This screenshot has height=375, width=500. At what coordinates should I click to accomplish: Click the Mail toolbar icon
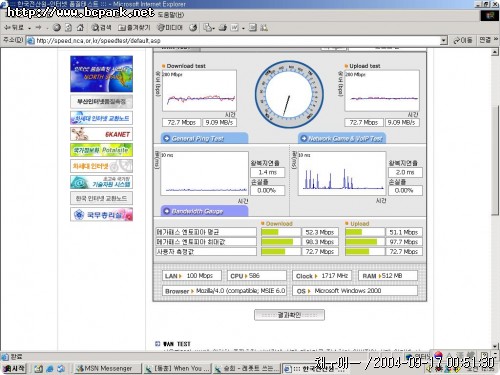[208, 28]
